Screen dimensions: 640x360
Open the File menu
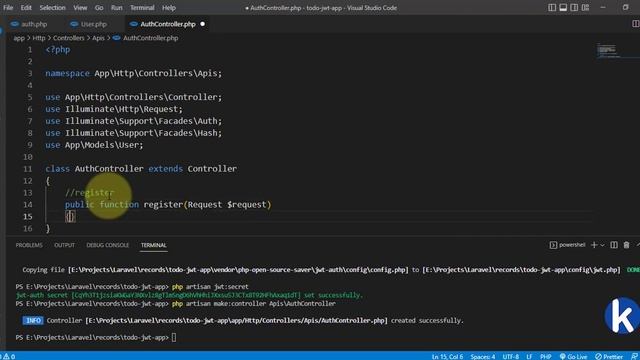click(8, 8)
